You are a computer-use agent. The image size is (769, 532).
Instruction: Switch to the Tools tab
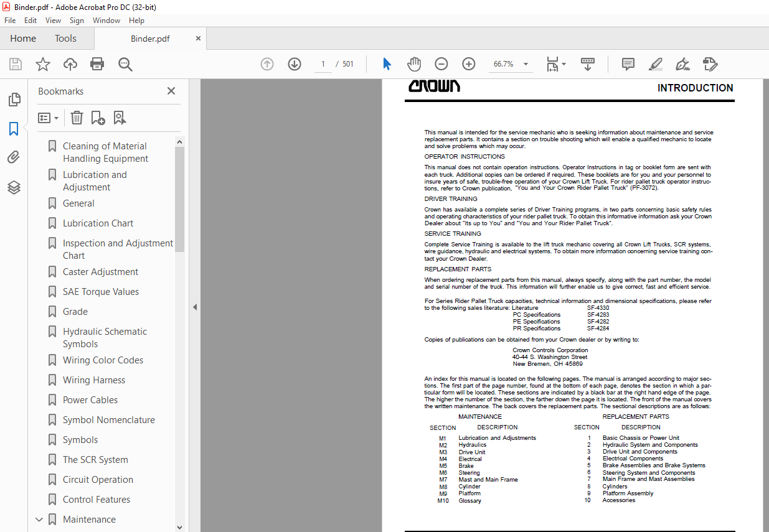[x=65, y=39]
